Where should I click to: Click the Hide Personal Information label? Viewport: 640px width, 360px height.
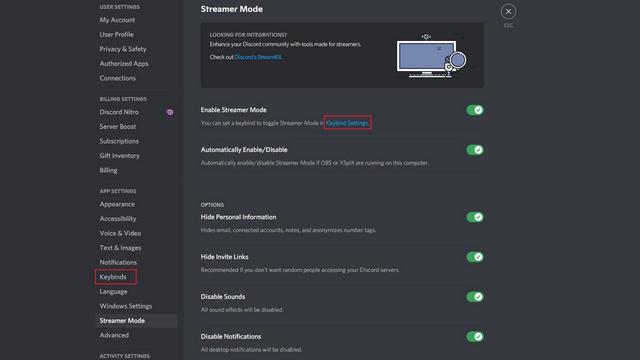pyautogui.click(x=238, y=217)
